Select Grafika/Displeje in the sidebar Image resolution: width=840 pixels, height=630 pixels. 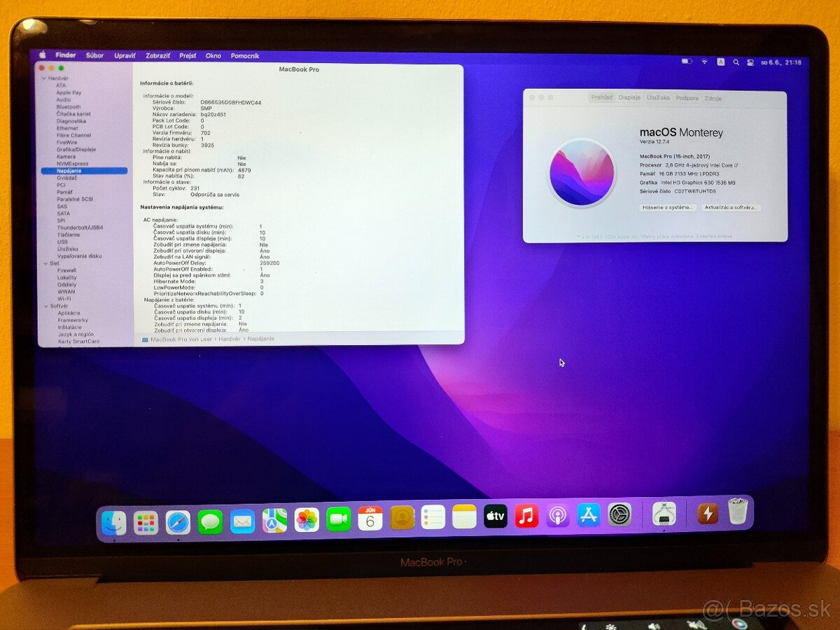[x=76, y=149]
